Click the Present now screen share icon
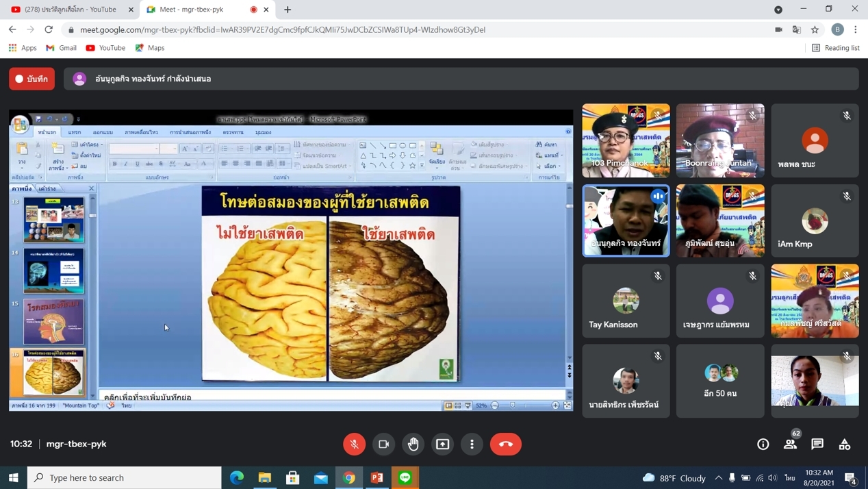 [443, 444]
